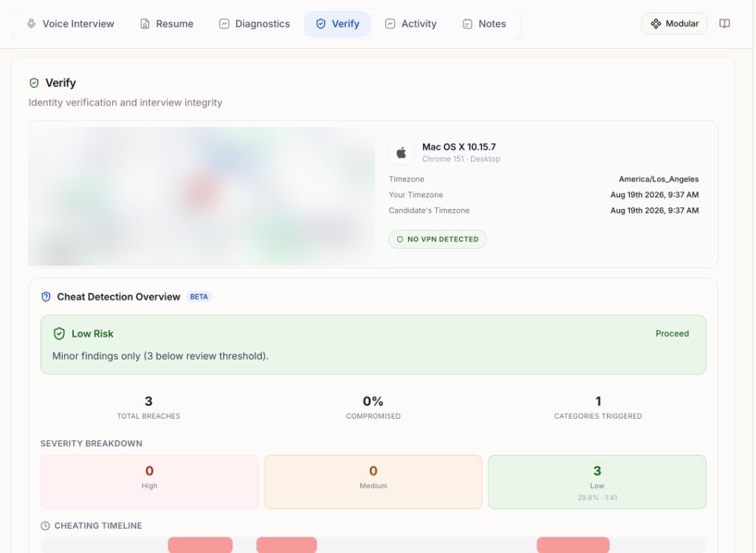This screenshot has height=553, width=756.
Task: Click the clock icon by Cheating Timeline
Action: [x=45, y=526]
